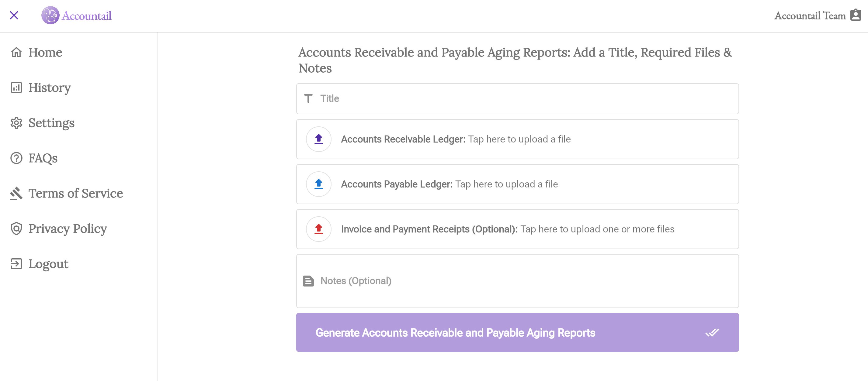Close the sidebar with the X
The image size is (868, 381).
click(x=14, y=15)
